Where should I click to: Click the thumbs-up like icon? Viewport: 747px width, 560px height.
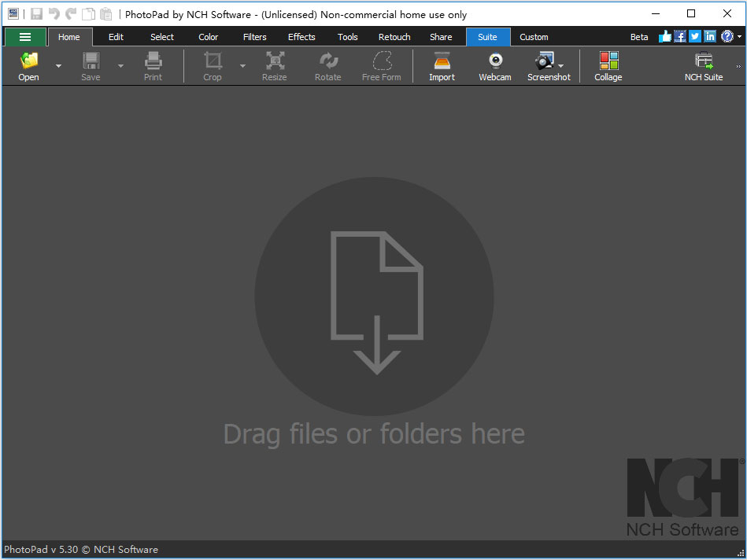click(x=665, y=36)
